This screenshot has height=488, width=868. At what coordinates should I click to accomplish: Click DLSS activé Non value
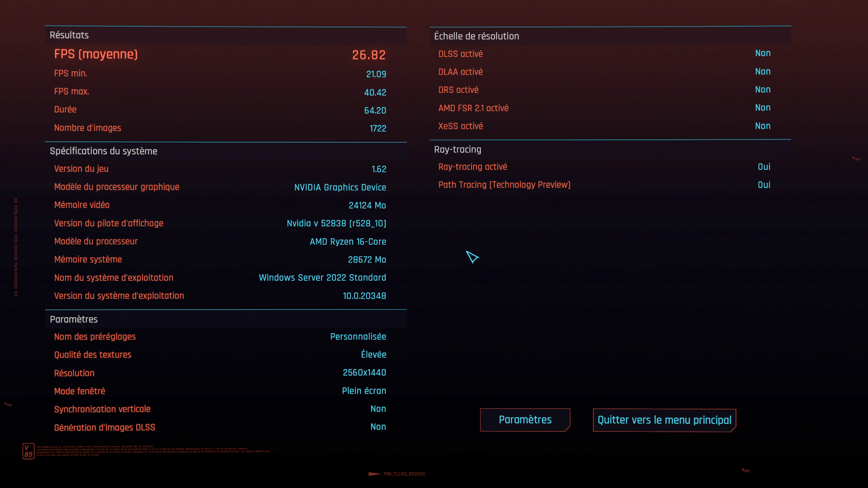click(x=763, y=53)
